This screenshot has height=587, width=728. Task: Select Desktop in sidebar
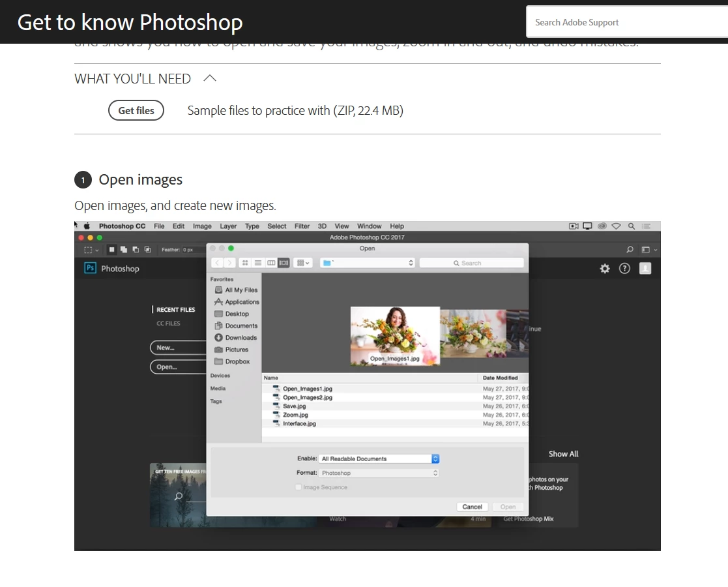click(x=231, y=314)
